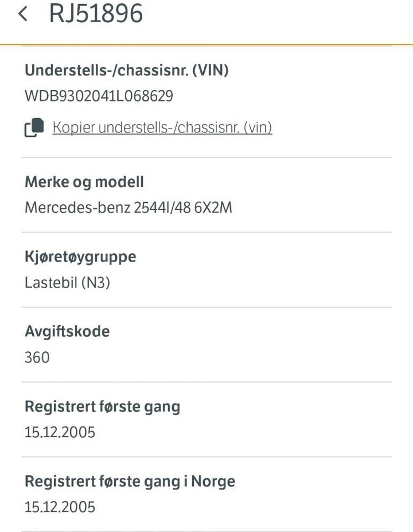413x532 pixels.
Task: Click the copy clipboard icon
Action: 34,127
